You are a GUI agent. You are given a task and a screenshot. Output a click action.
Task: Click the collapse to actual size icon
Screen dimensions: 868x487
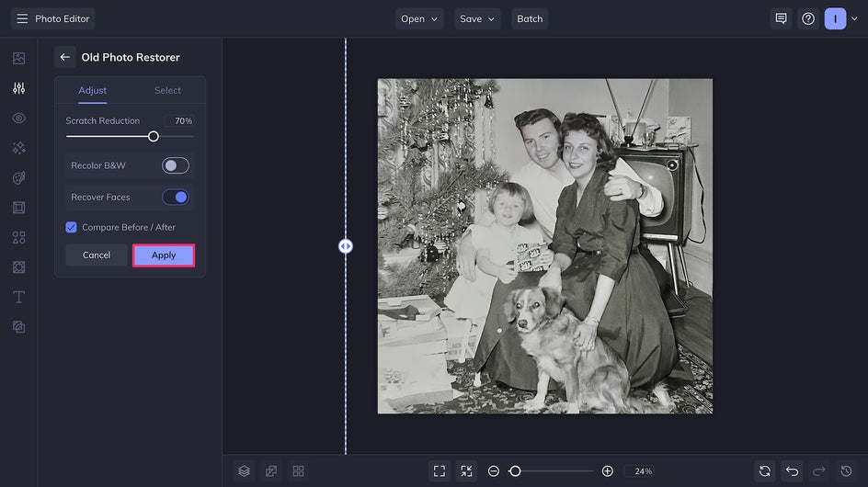click(467, 471)
